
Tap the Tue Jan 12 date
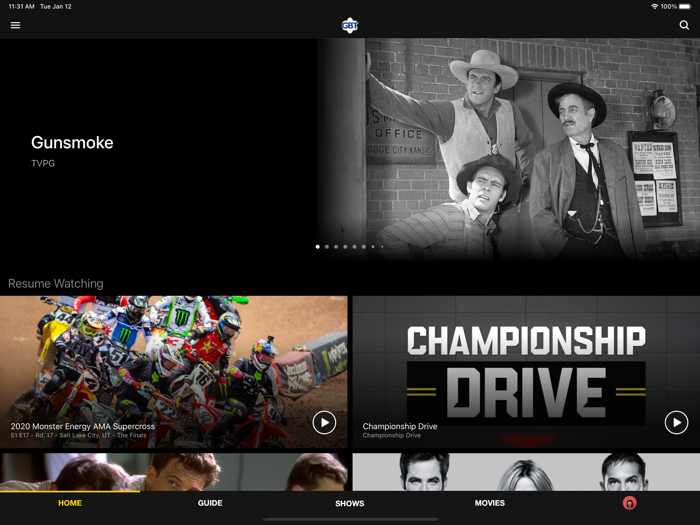[x=56, y=6]
